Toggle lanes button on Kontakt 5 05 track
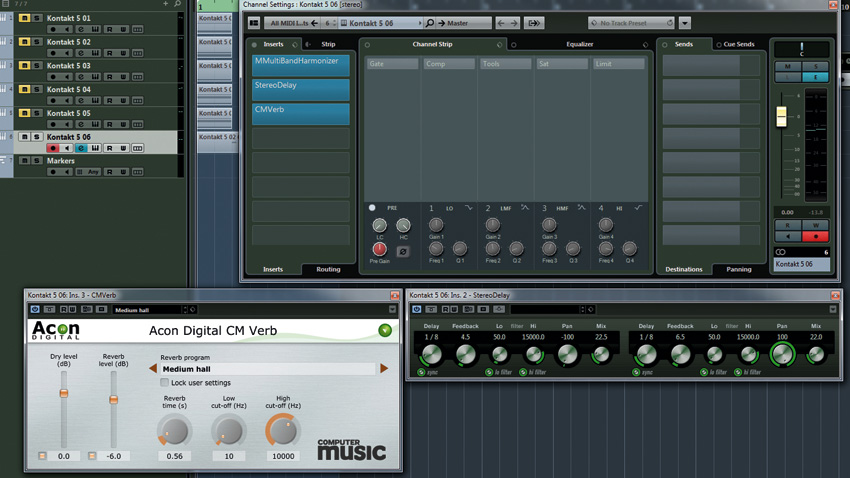850x478 pixels. (x=138, y=125)
